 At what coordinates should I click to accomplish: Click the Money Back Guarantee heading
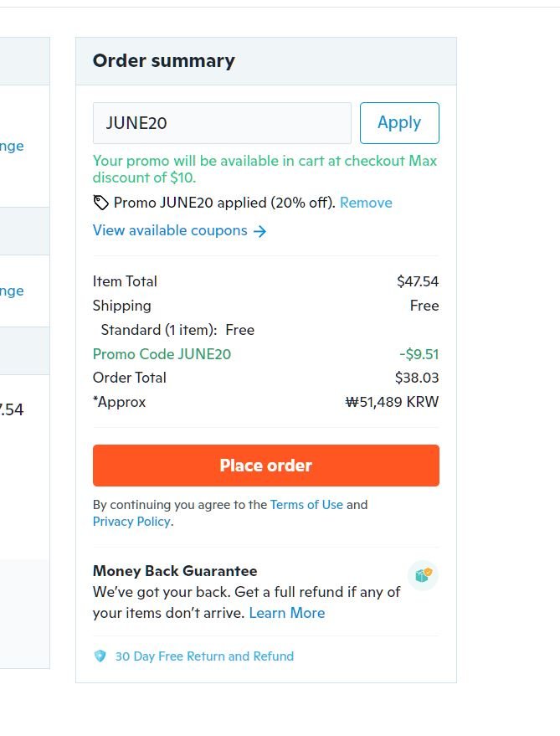pyautogui.click(x=175, y=571)
